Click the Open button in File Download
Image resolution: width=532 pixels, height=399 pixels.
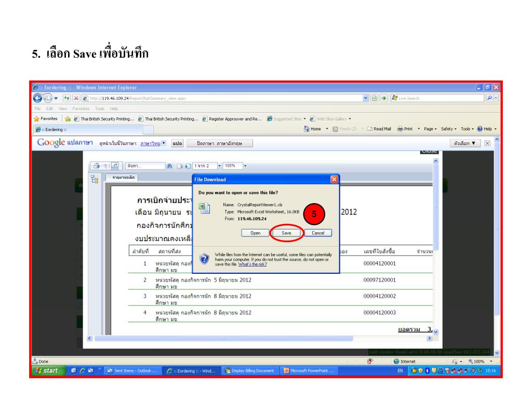[255, 233]
